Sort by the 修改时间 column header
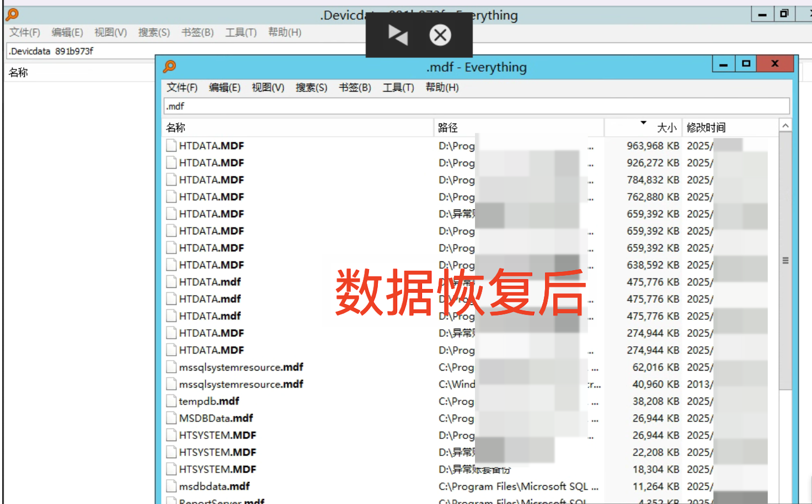Viewport: 812px width, 504px height. (706, 128)
